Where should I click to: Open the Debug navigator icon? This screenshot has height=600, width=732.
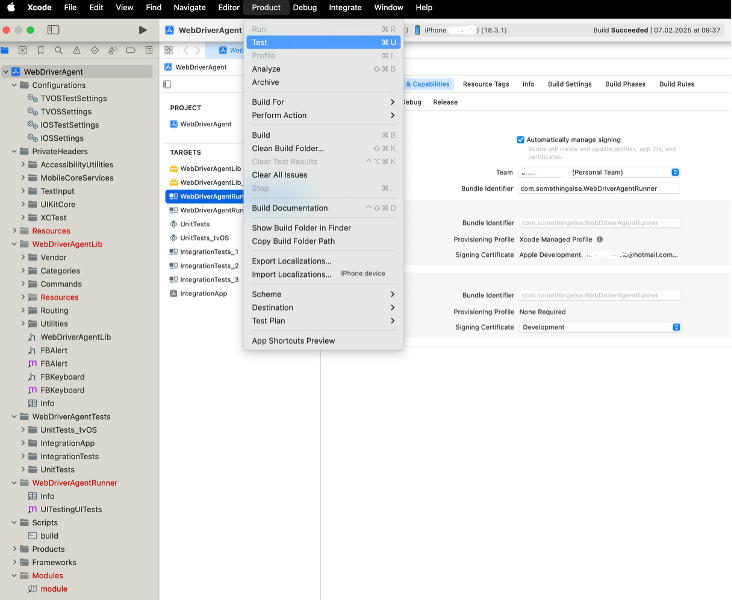pyautogui.click(x=113, y=50)
